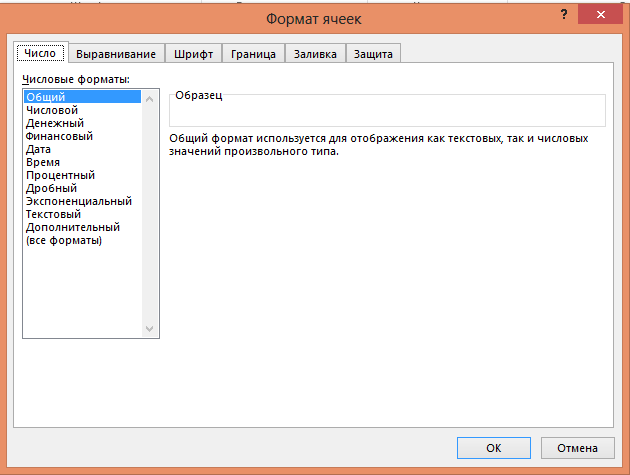
Task: Click the Отмена button
Action: click(x=577, y=448)
